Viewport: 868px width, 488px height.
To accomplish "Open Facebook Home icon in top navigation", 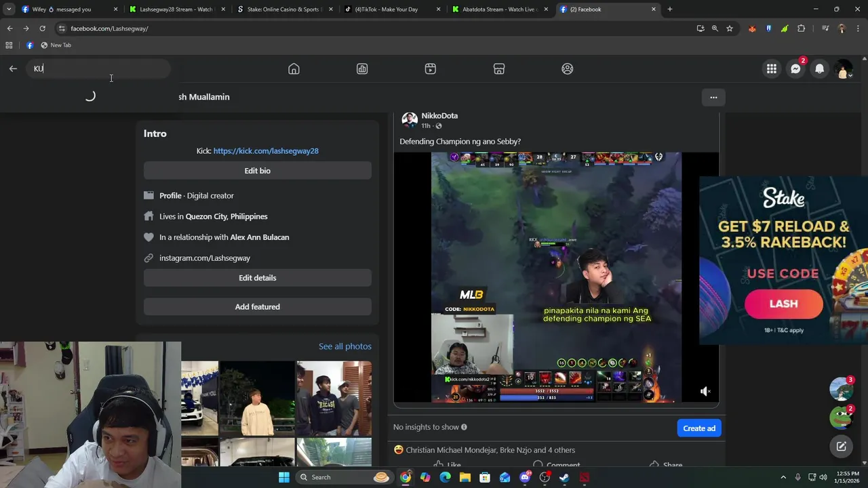I will pyautogui.click(x=294, y=68).
